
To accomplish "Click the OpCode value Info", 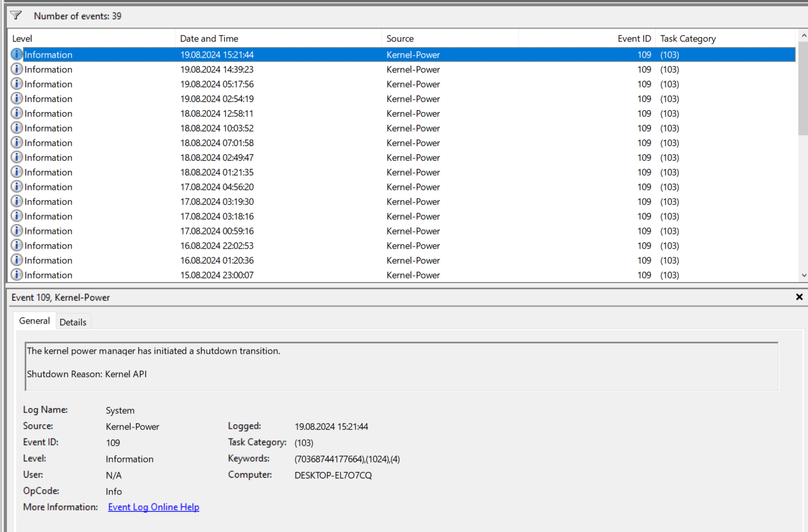I will [114, 491].
